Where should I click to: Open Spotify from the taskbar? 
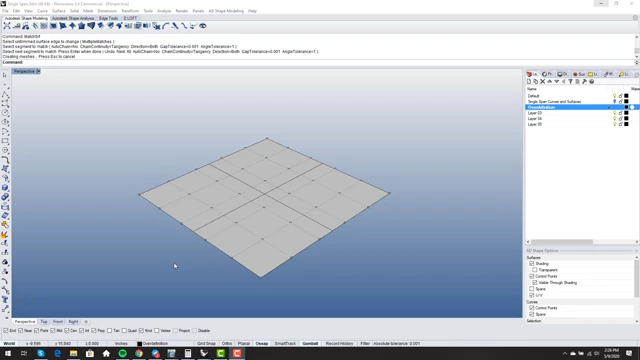click(x=122, y=353)
